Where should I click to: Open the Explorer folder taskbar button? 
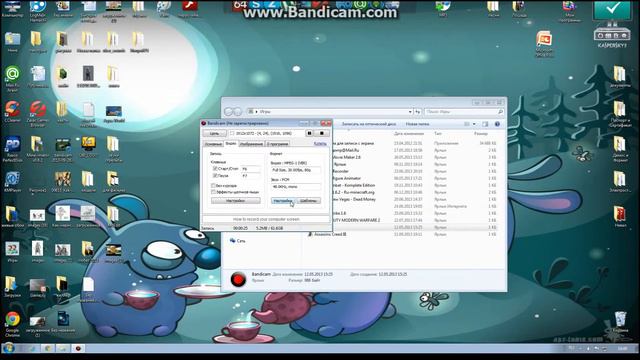(x=62, y=348)
